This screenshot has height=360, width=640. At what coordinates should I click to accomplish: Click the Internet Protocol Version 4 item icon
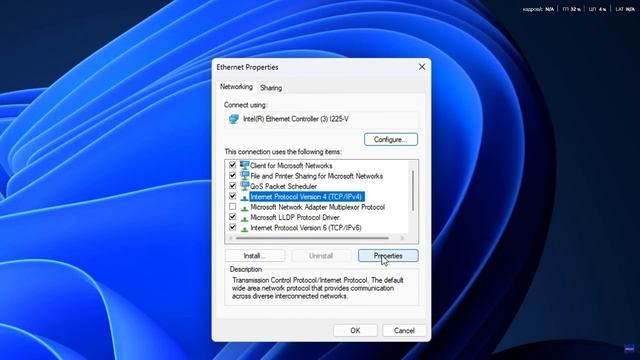244,198
